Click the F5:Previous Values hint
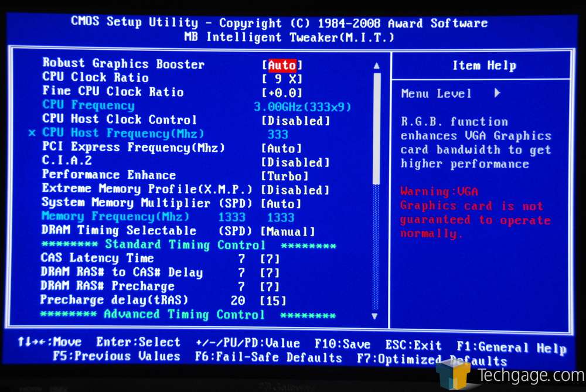The height and width of the screenshot is (392, 586). pos(117,356)
